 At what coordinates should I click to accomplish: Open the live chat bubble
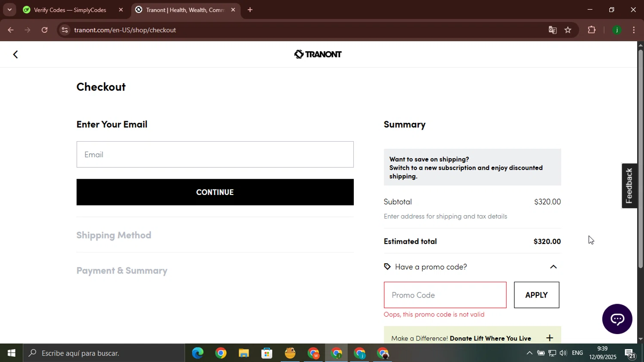[x=617, y=319]
